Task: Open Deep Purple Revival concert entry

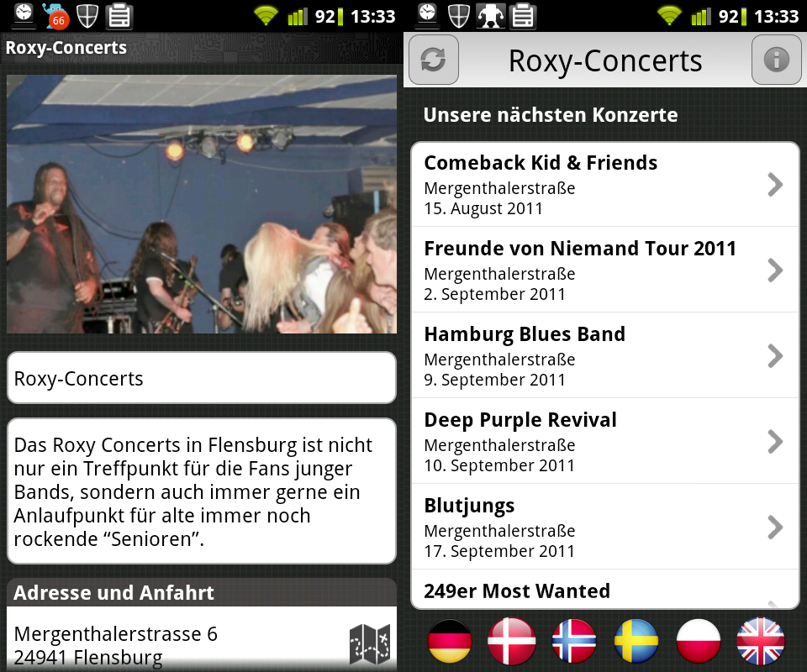Action: (x=605, y=441)
